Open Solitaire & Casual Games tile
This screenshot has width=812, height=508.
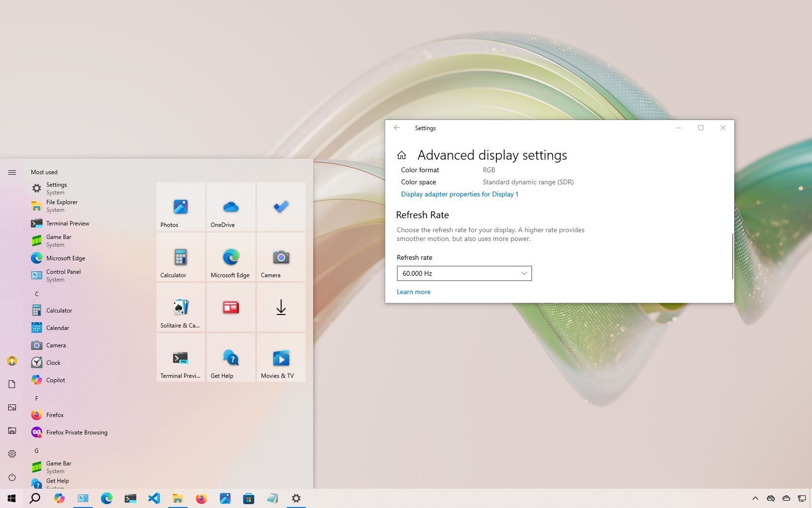click(180, 308)
